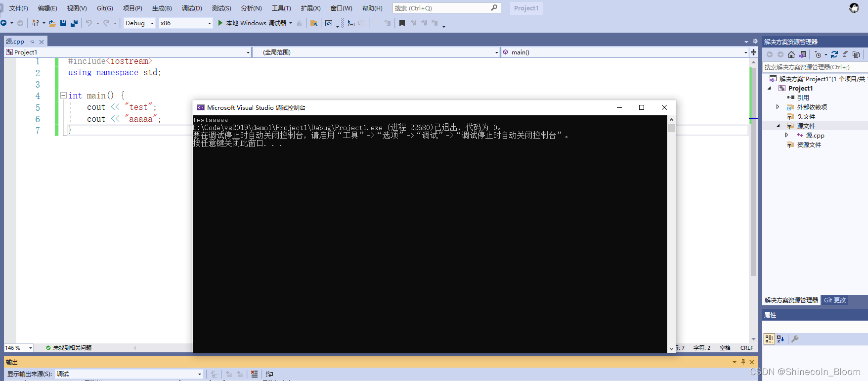Click the property pages wrench icon
Screen dimensions: 868x381
point(795,339)
